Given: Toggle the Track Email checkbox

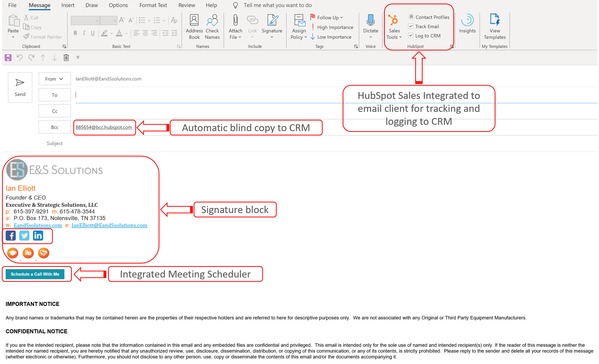Looking at the screenshot, I should (x=411, y=26).
